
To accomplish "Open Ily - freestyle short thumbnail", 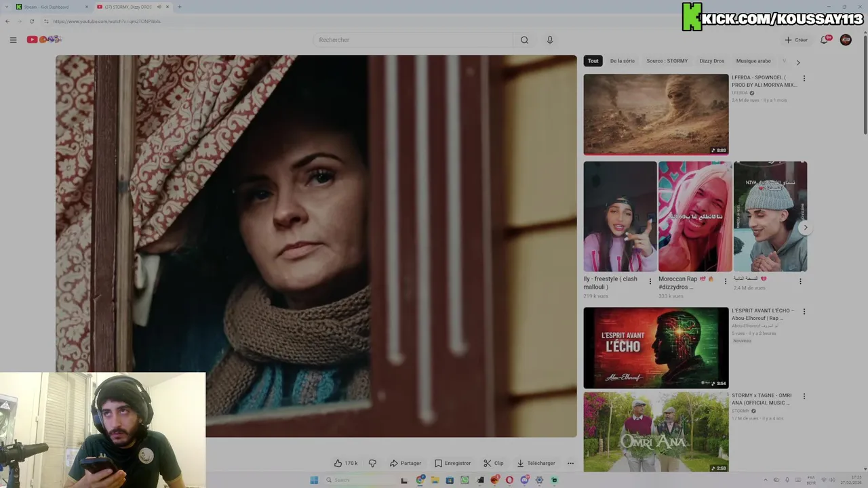I will click(620, 216).
